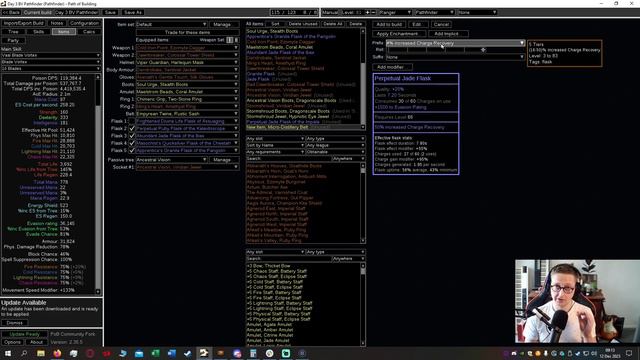The image size is (640, 360).
Task: Open the Windows Start menu
Action: click(7, 353)
